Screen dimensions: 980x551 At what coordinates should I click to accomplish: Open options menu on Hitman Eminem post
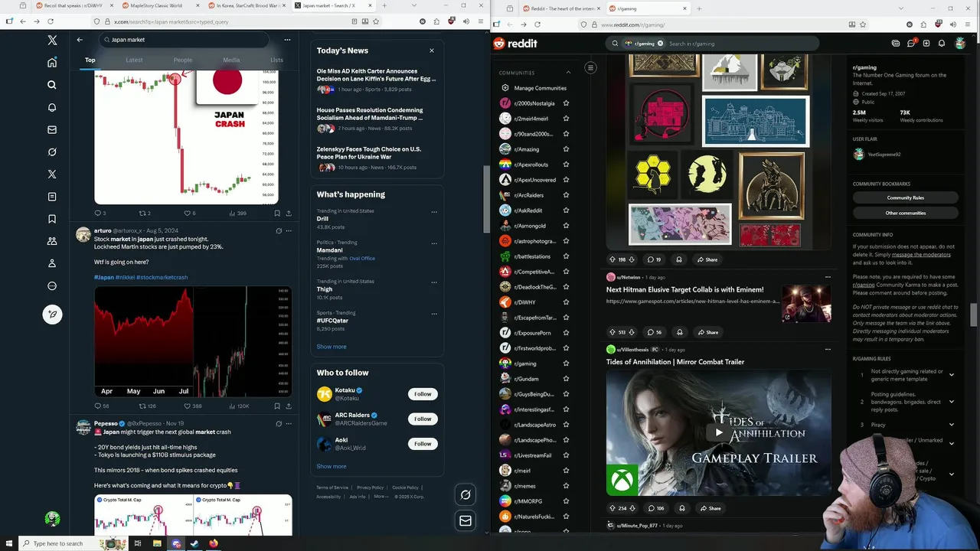click(827, 277)
